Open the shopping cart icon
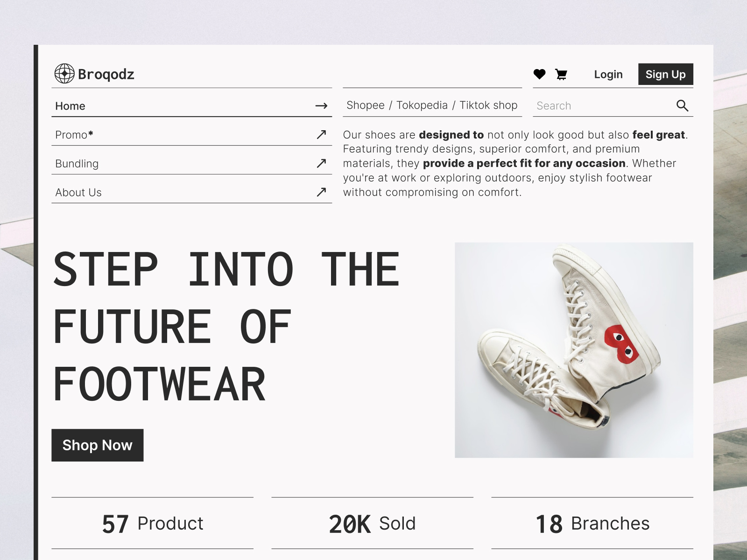Viewport: 747px width, 560px height. 562,74
